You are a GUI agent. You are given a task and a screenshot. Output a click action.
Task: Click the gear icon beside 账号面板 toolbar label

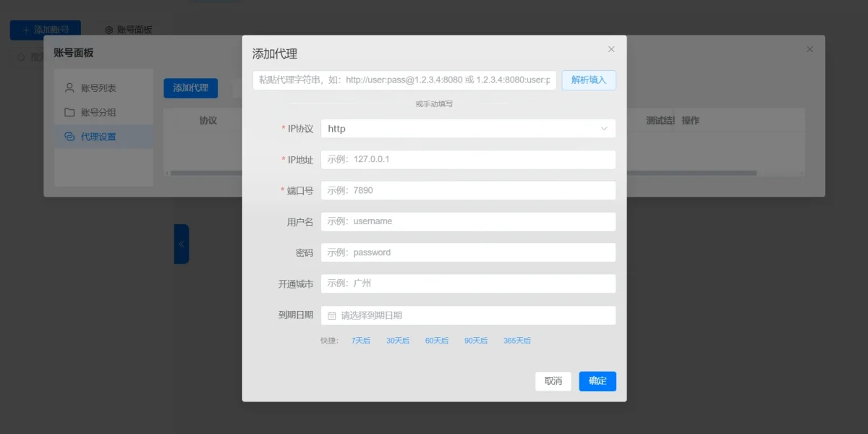click(109, 30)
